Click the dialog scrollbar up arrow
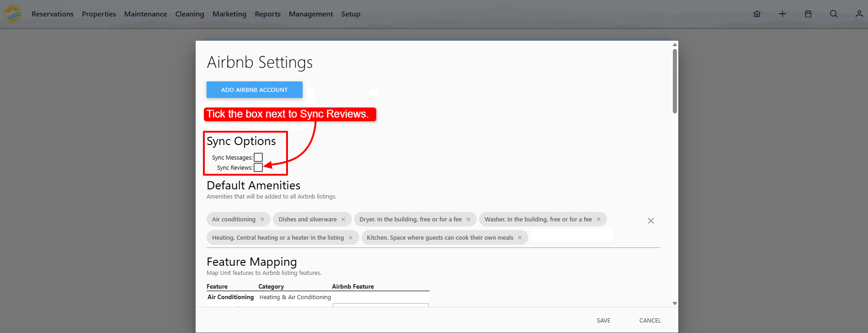Screen dimensions: 868x333 click(x=675, y=44)
